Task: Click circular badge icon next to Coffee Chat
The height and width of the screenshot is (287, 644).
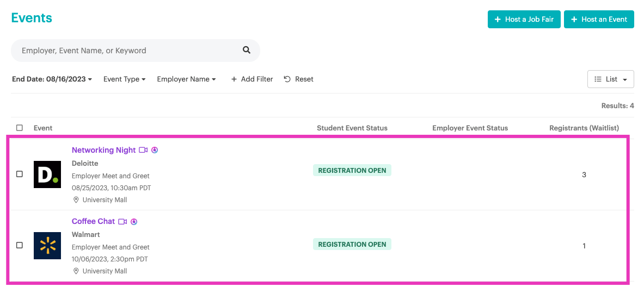Action: point(134,221)
